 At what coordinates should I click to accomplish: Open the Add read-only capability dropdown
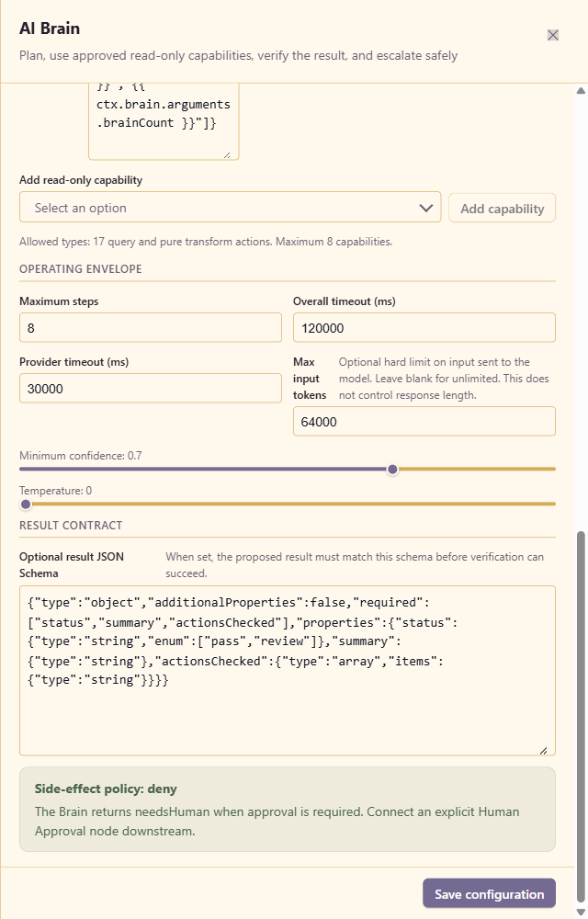pyautogui.click(x=231, y=208)
